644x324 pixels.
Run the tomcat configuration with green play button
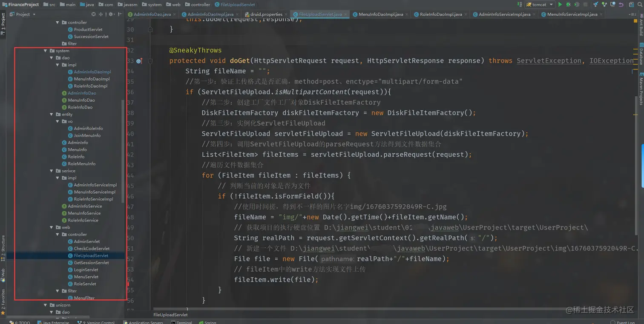click(560, 4)
